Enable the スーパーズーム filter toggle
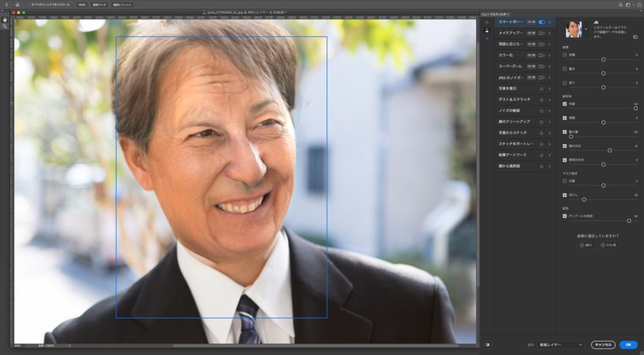 pos(542,66)
